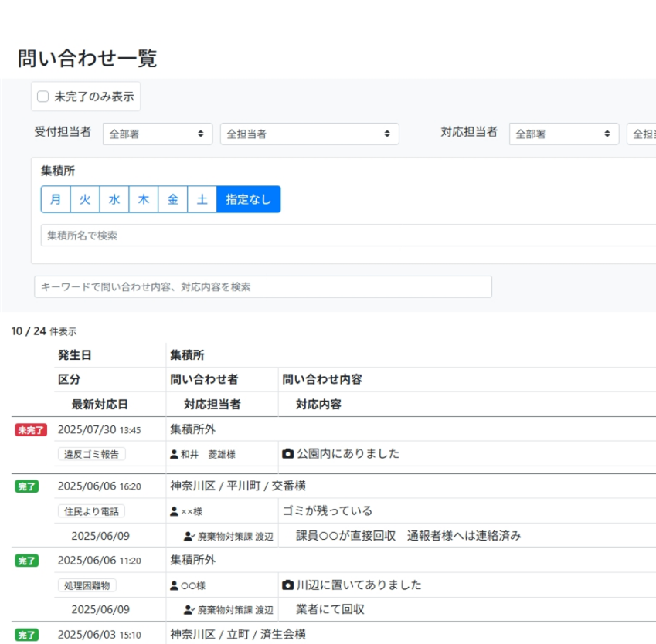Click camera icon next to 公園内にありました

click(x=287, y=454)
